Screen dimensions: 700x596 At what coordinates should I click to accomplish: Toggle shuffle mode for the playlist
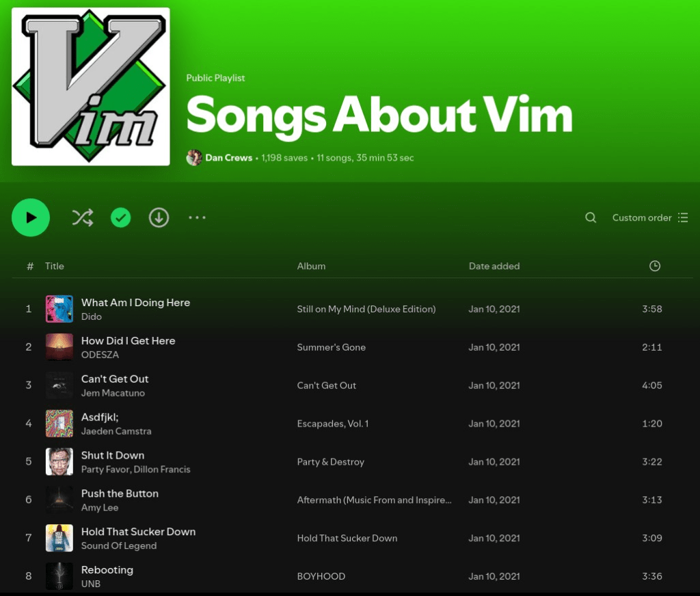(83, 218)
